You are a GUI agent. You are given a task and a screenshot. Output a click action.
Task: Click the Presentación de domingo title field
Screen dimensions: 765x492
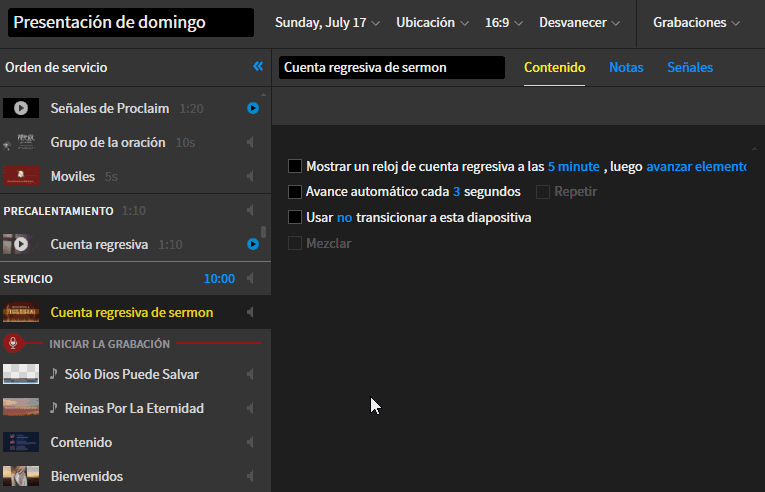pos(131,23)
